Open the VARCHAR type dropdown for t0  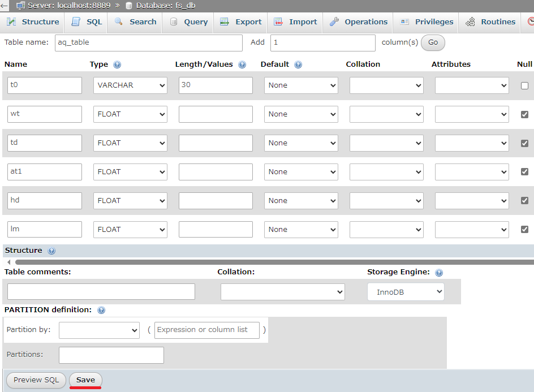coord(131,85)
